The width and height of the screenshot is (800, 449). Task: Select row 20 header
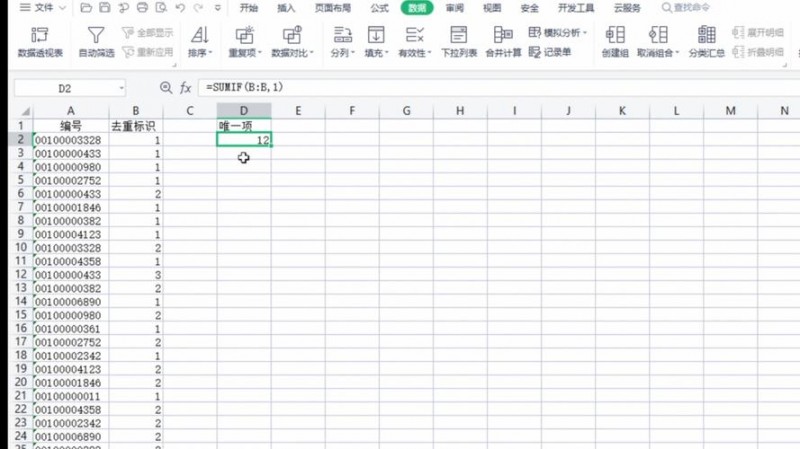pyautogui.click(x=21, y=382)
